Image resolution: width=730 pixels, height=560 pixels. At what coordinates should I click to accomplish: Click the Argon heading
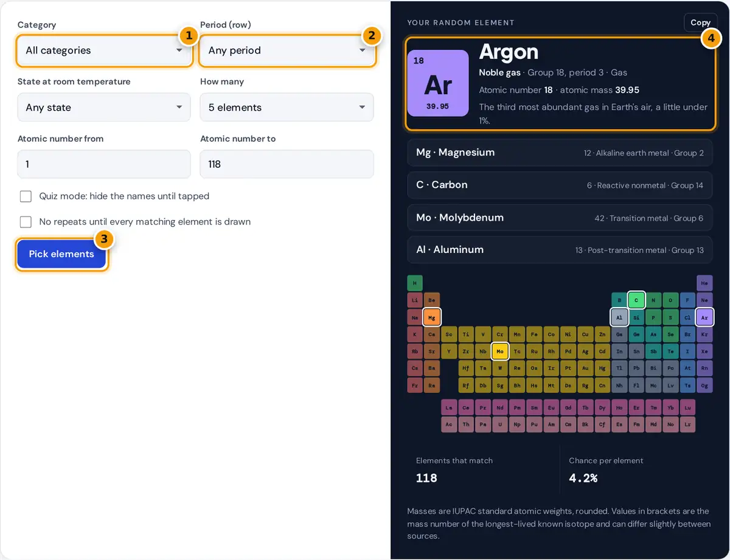click(509, 52)
